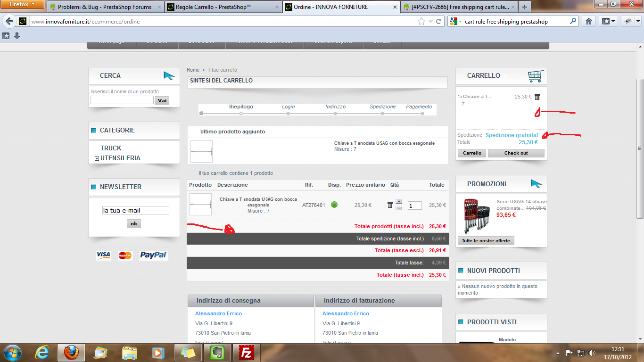Click the PayPal payment logo

click(x=154, y=255)
